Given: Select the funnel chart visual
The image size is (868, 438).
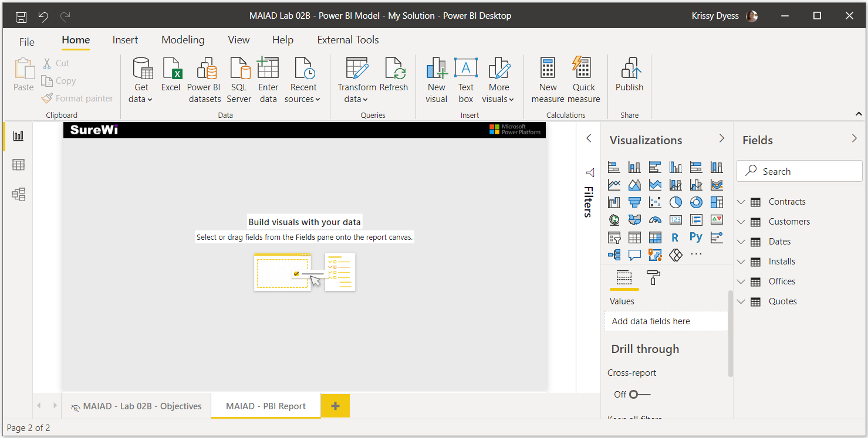Looking at the screenshot, I should (634, 203).
